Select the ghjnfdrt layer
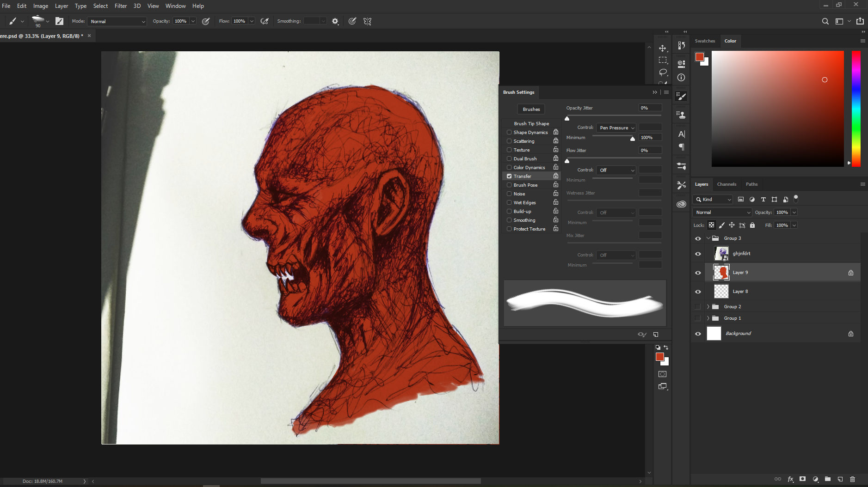This screenshot has width=868, height=487. [782, 254]
